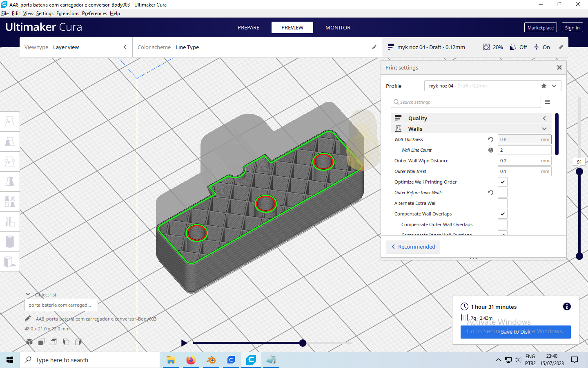
Task: Uncheck Optimize Wall Printing Order
Action: click(x=502, y=182)
